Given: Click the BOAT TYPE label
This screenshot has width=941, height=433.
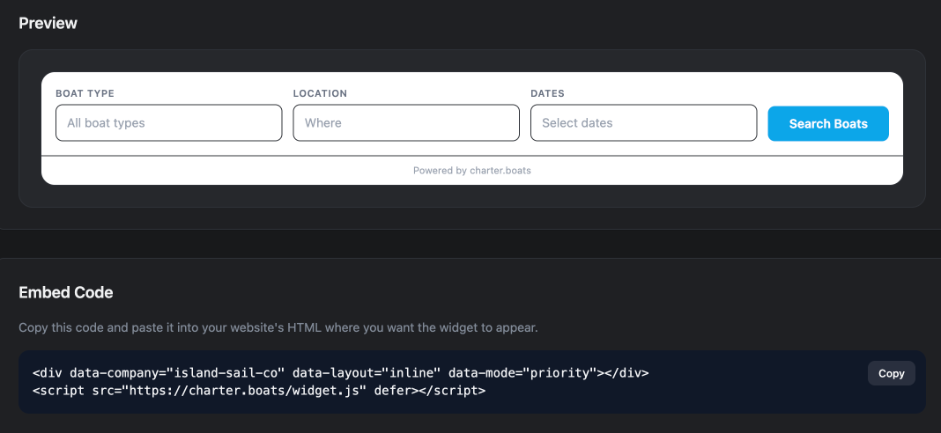Looking at the screenshot, I should (x=85, y=94).
